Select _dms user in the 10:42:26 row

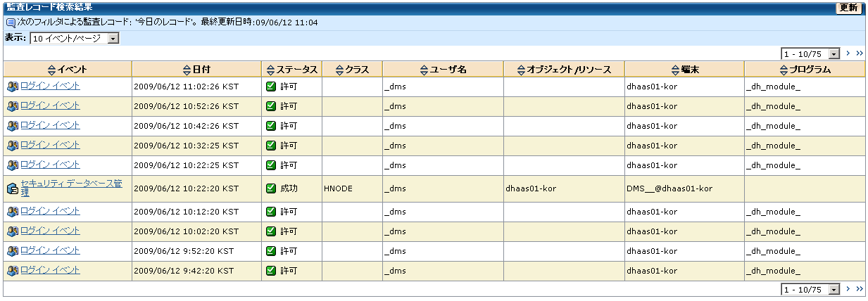point(395,126)
